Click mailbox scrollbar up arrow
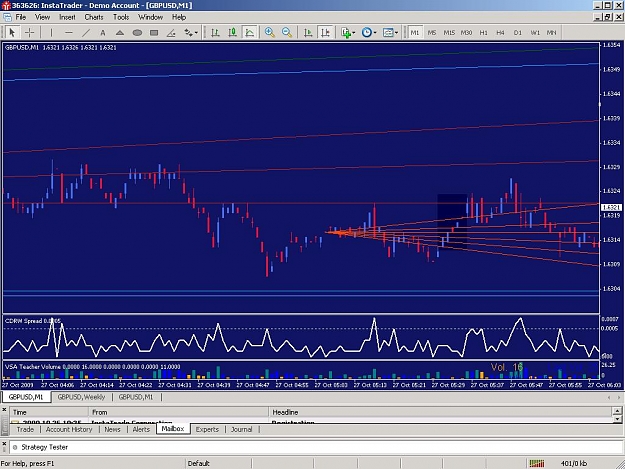 pos(617,410)
